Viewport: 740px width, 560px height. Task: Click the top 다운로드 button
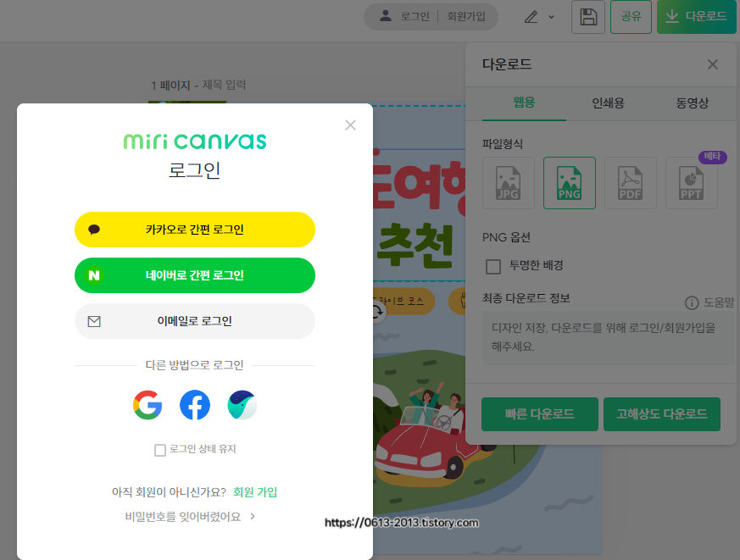(x=696, y=17)
